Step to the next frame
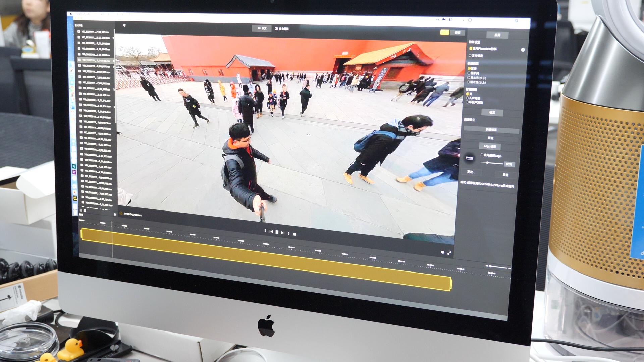 [283, 233]
